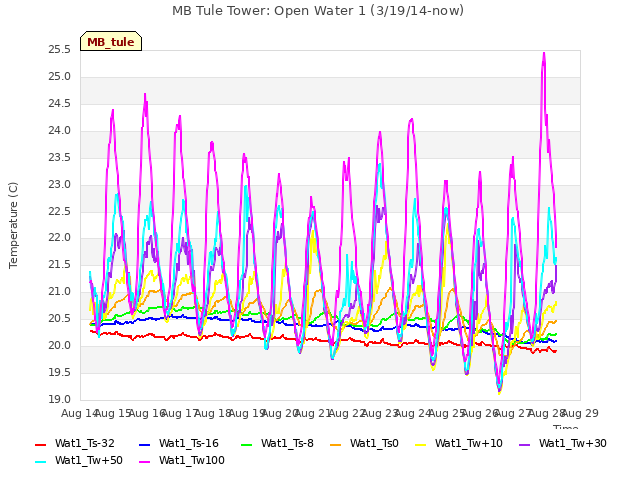
Task: Click the cyan Wat1_Tw+50 legend swatch
Action: pyautogui.click(x=41, y=462)
